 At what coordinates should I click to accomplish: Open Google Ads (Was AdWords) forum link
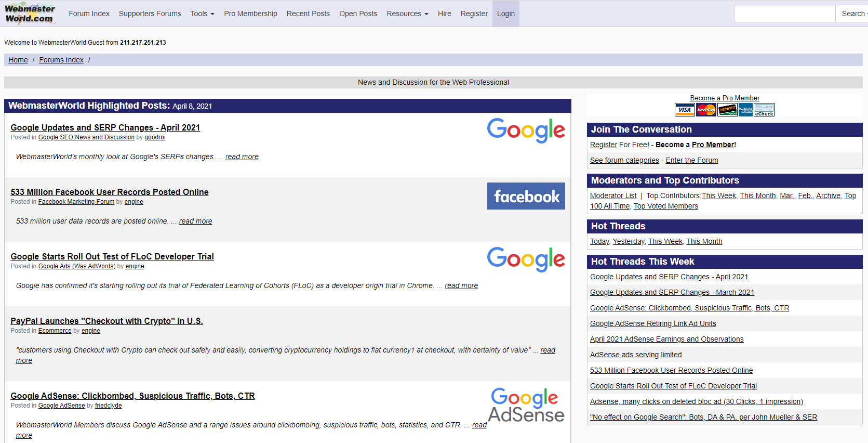point(77,266)
